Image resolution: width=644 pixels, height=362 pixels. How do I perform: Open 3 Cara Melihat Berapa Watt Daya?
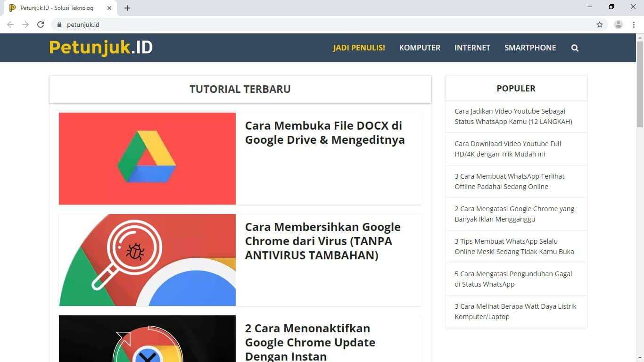[515, 312]
